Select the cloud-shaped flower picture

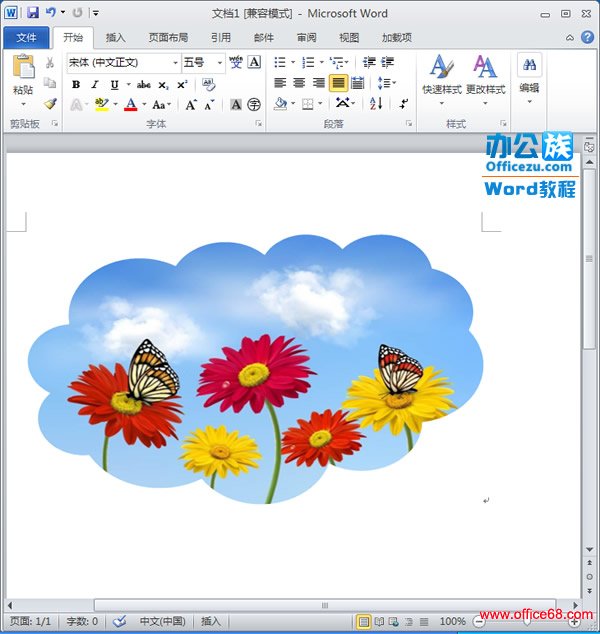(x=256, y=369)
